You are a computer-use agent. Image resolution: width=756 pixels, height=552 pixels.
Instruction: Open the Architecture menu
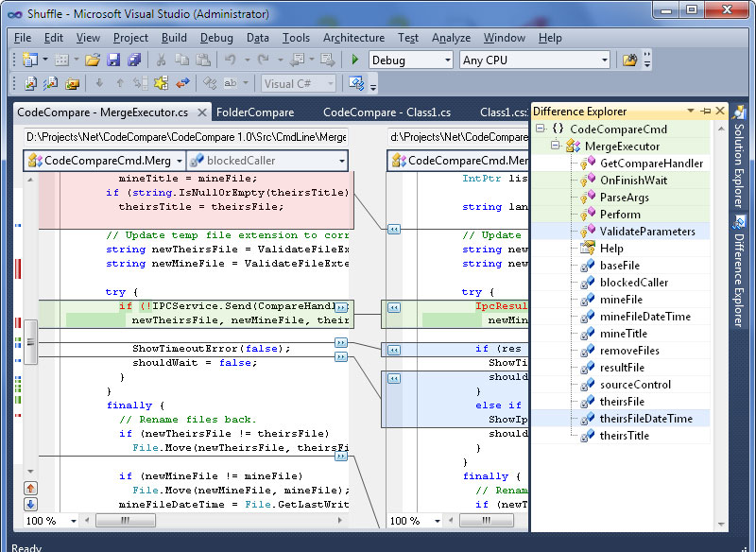pyautogui.click(x=353, y=38)
